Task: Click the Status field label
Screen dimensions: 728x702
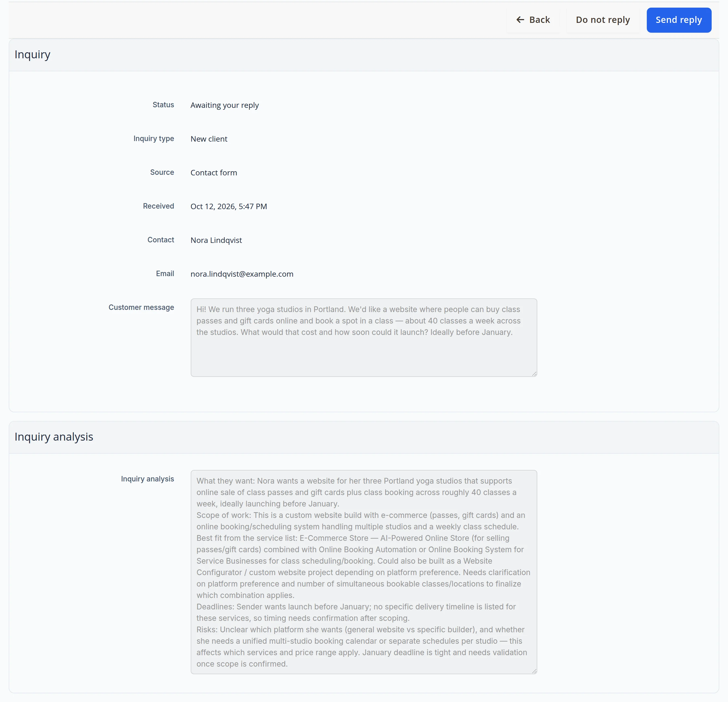Action: click(163, 105)
